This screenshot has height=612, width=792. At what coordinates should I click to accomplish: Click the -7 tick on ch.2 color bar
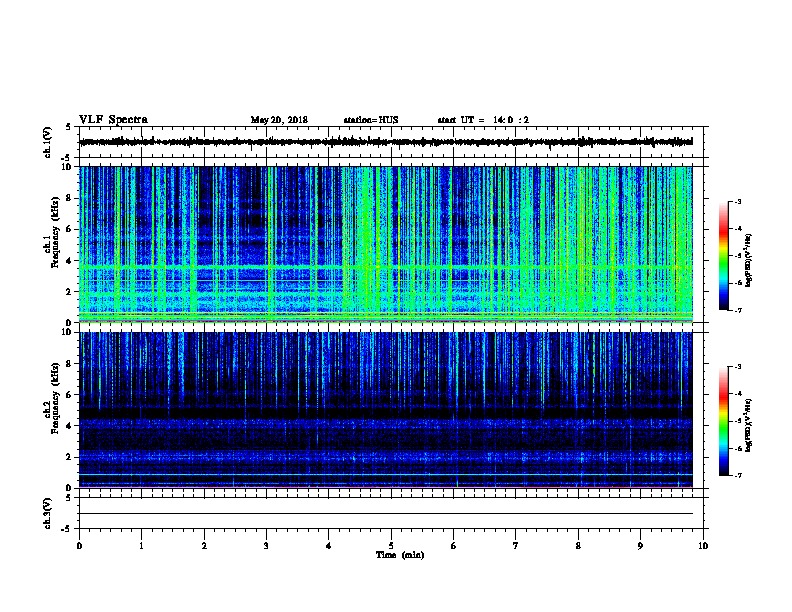(x=737, y=476)
